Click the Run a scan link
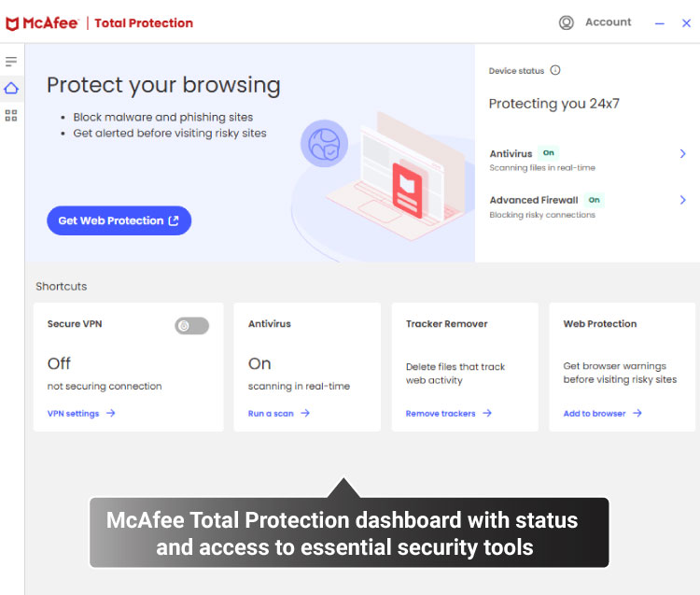 click(x=271, y=413)
